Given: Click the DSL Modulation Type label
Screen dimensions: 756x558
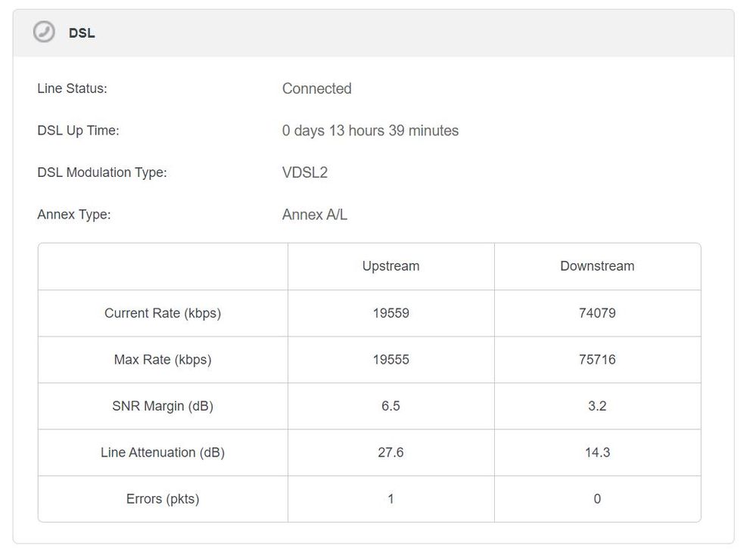Looking at the screenshot, I should (x=101, y=172).
